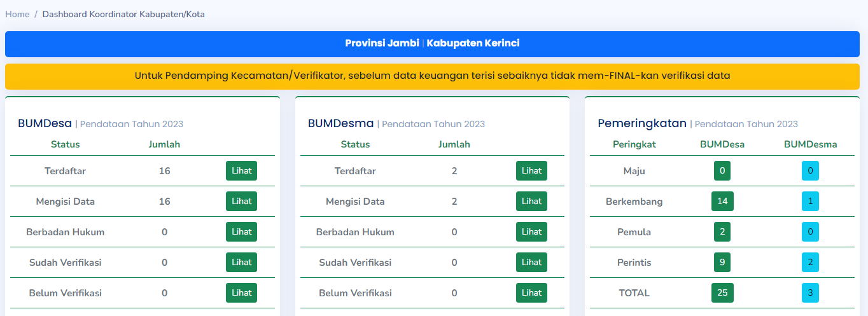Open Lihat for BUMDesa Terdaftar
868x316 pixels.
(242, 171)
